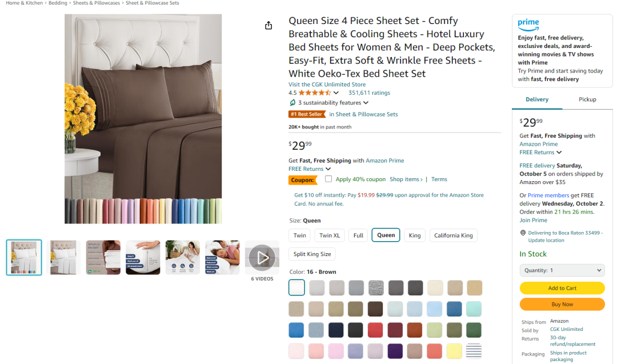Expand the star rating popover arrow
The image size is (617, 364).
click(x=336, y=93)
